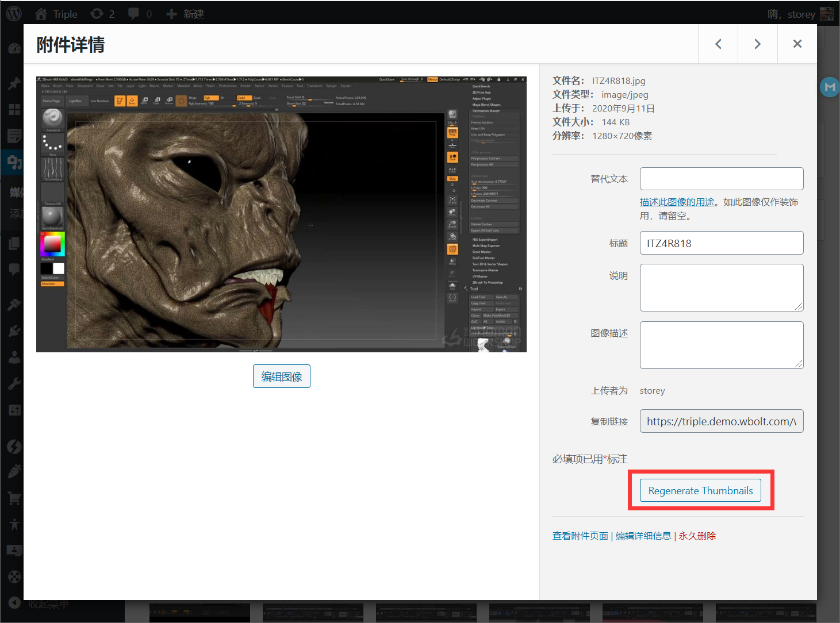Open the 查看附件页面 (View attachment page) link
This screenshot has width=840, height=623.
tap(580, 536)
